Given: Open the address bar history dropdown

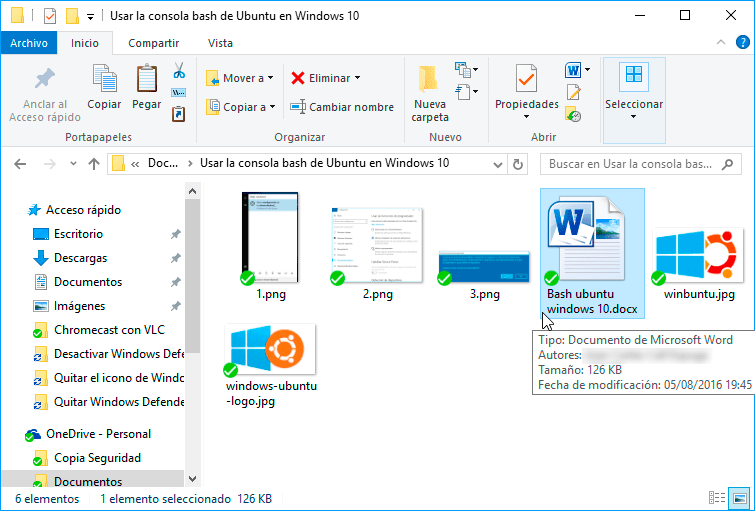Looking at the screenshot, I should (x=498, y=165).
